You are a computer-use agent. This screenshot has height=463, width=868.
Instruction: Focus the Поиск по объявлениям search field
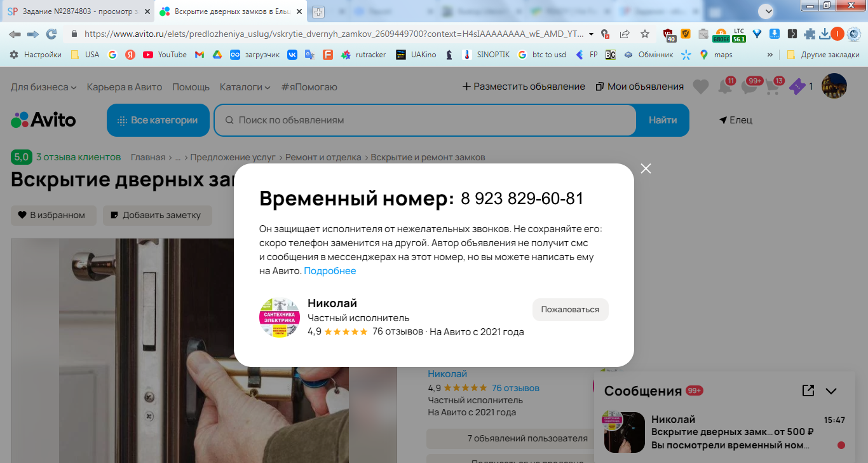[x=424, y=120]
